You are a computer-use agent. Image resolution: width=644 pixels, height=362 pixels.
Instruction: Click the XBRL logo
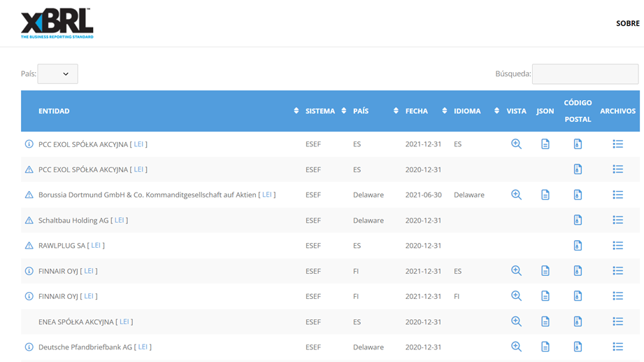[x=57, y=24]
